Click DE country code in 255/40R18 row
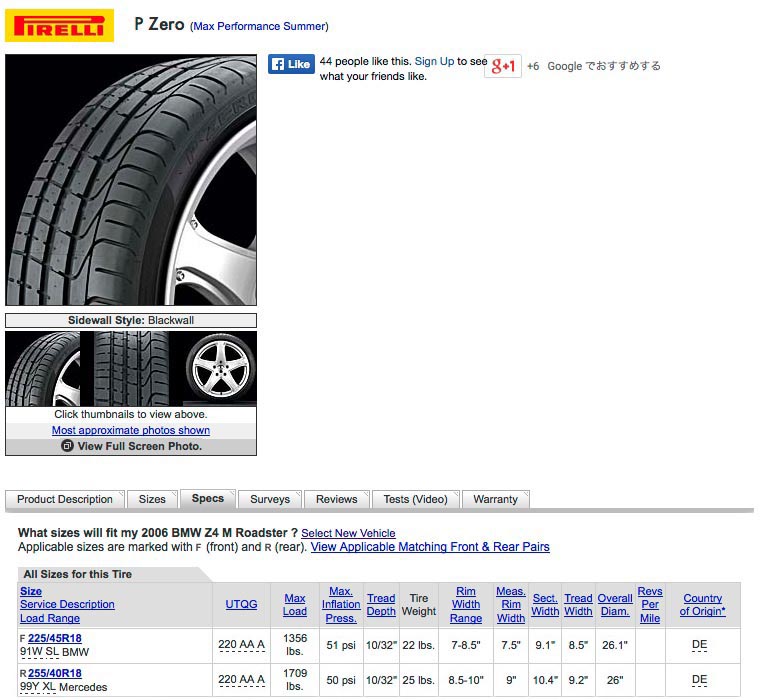Viewport: 760px width, 700px height. (x=699, y=680)
